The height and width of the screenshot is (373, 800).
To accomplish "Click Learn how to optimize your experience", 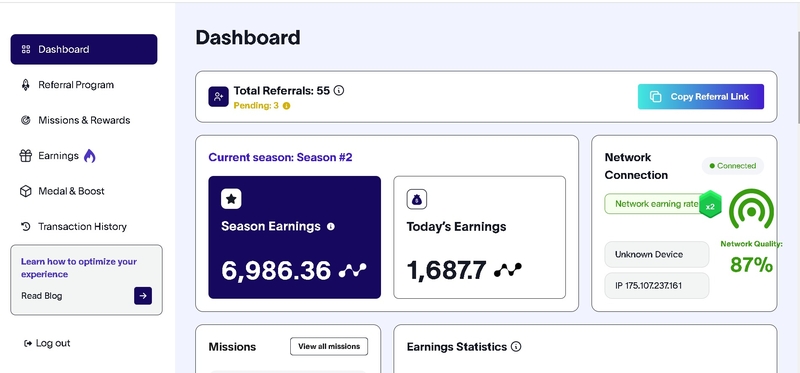I will click(x=79, y=268).
